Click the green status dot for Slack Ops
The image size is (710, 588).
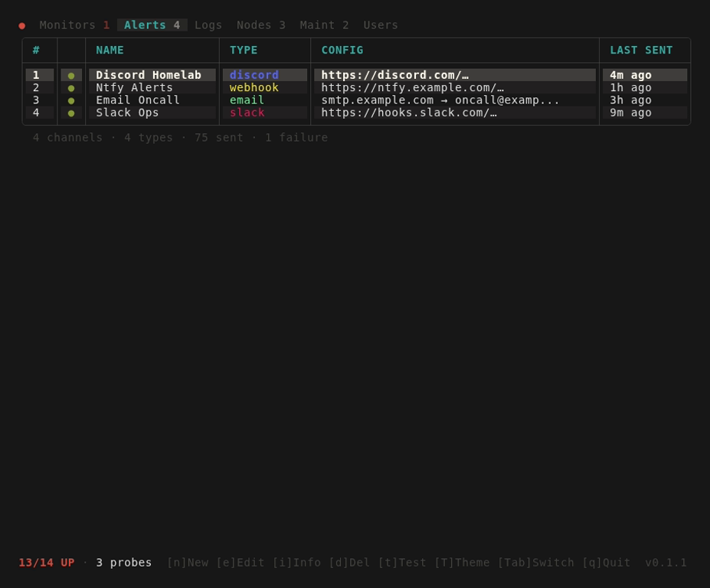click(x=71, y=113)
